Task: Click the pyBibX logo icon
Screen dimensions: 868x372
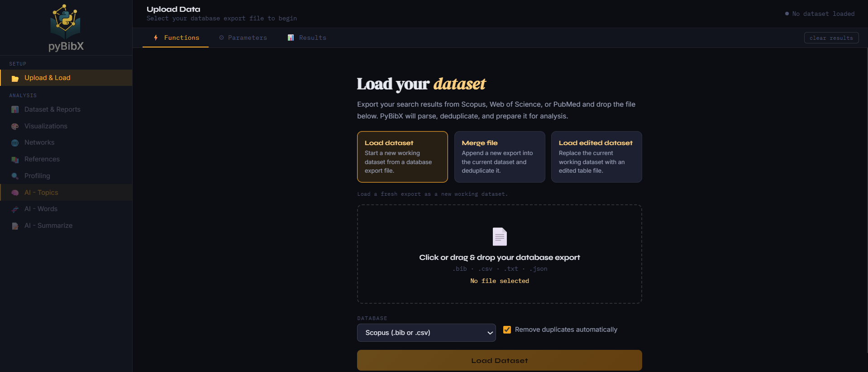Action: click(66, 22)
